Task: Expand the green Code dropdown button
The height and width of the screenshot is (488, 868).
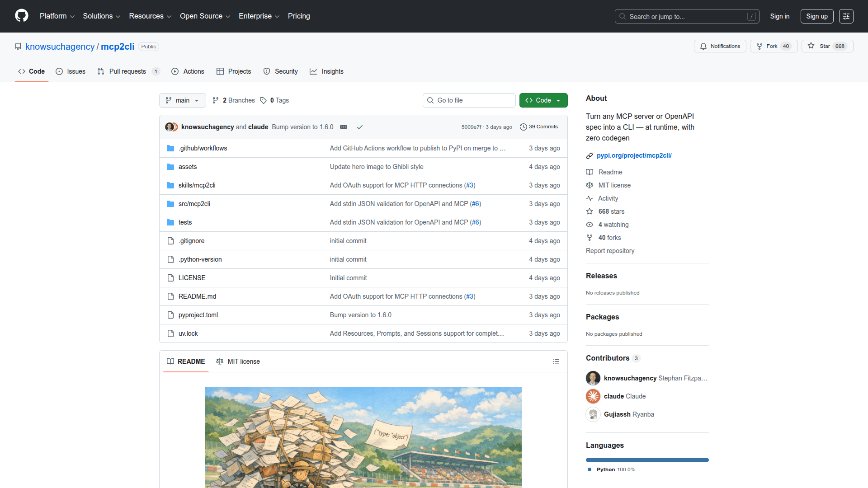Action: (543, 100)
